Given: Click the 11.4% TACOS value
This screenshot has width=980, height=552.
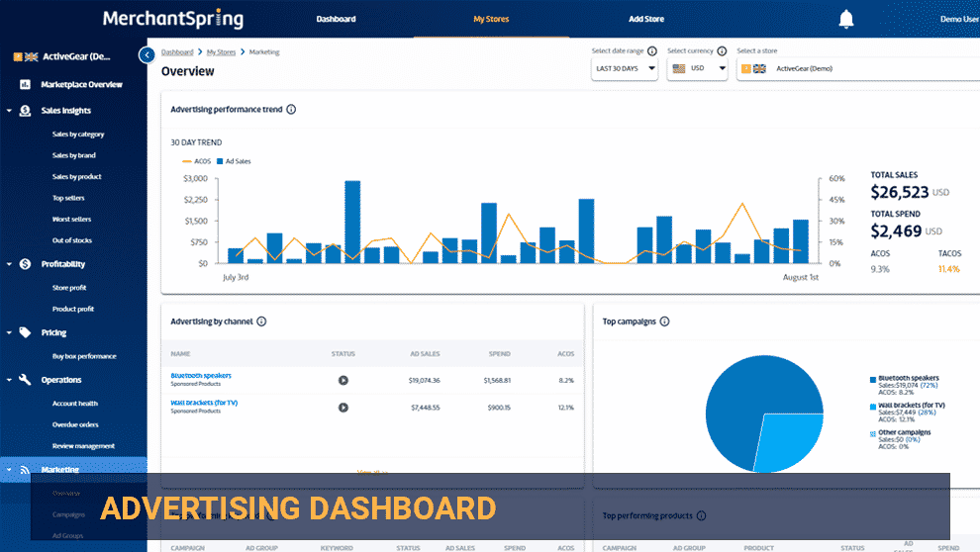Looking at the screenshot, I should click(x=948, y=269).
